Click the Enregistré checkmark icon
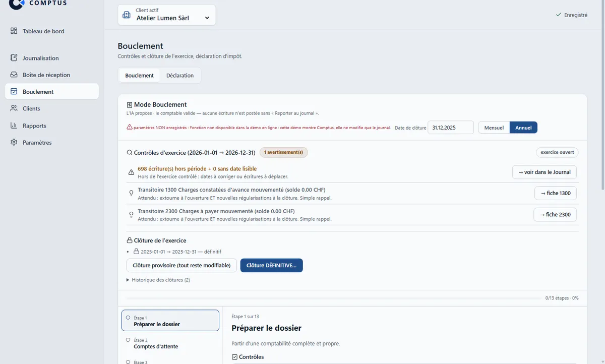The image size is (605, 364). (x=558, y=15)
